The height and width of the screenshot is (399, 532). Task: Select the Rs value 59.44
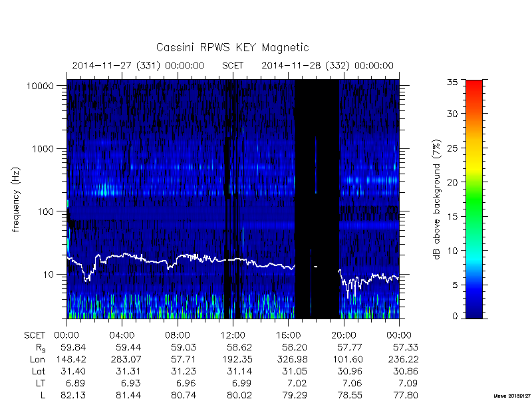[x=128, y=347]
